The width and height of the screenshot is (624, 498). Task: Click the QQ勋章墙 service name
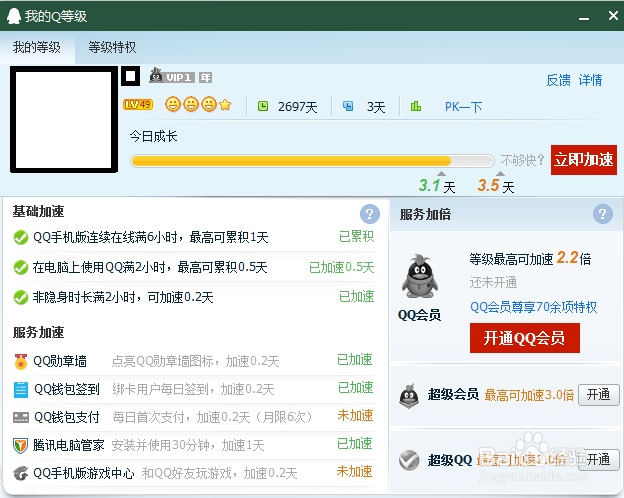[x=60, y=361]
